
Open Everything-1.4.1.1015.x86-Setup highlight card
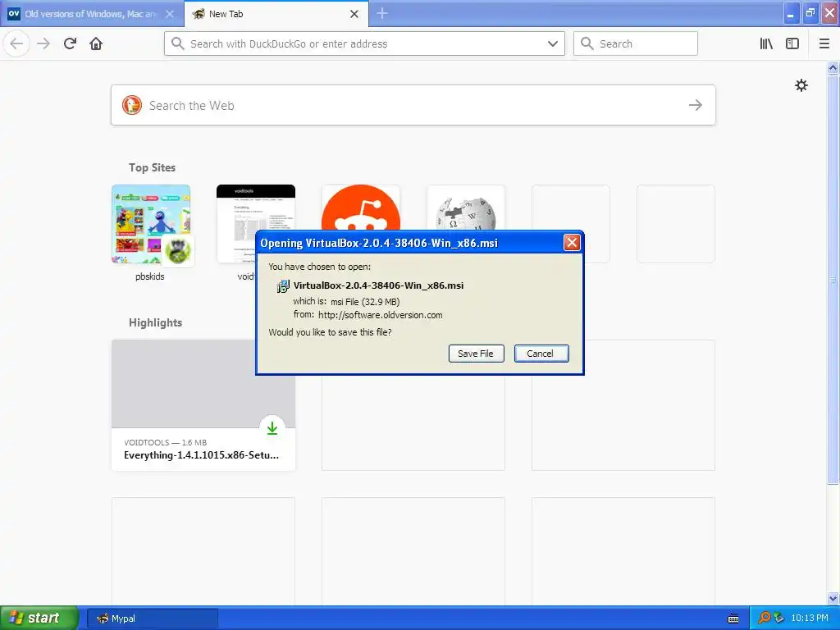click(203, 405)
